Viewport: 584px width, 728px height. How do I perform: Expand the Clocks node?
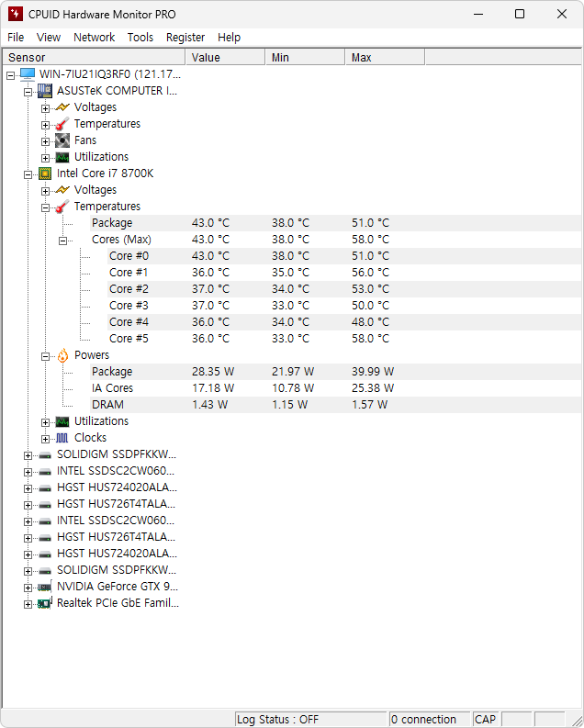coord(46,439)
